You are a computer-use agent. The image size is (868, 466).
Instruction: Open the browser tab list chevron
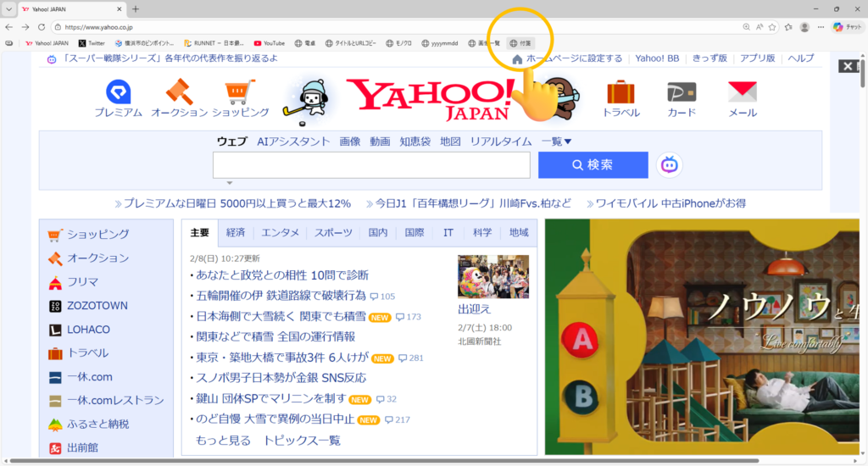(8, 8)
